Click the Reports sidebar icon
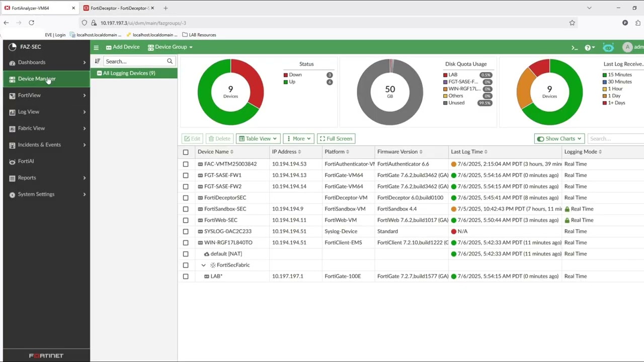Viewport: 644px width, 362px height. click(12, 178)
